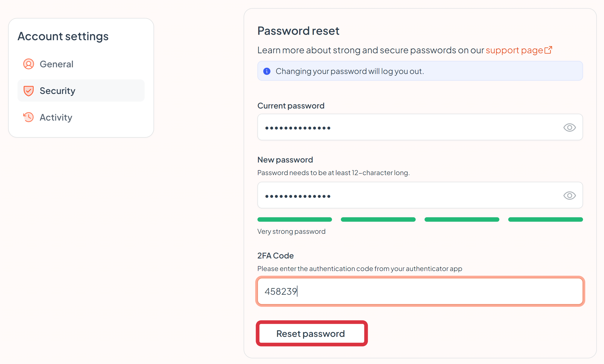Click the first green strength bar segment
The height and width of the screenshot is (364, 604).
(x=295, y=219)
